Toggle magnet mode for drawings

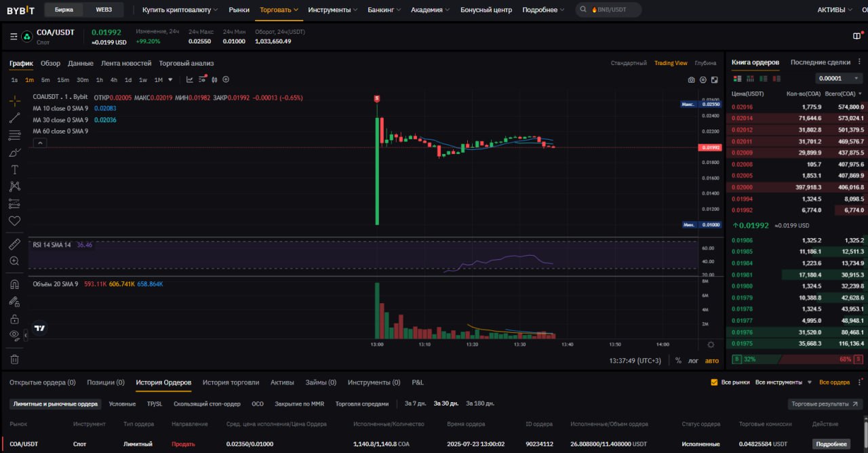15,285
